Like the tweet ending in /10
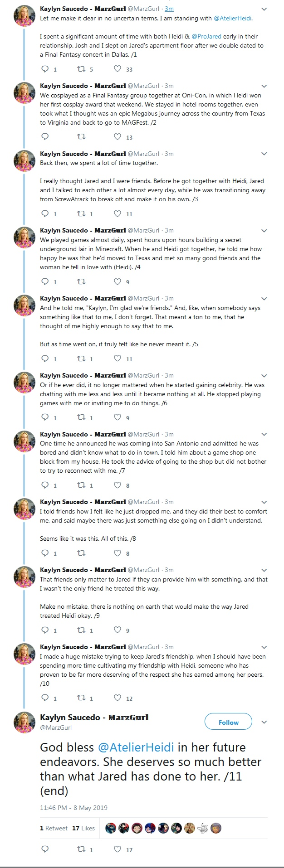Image resolution: width=284 pixels, height=868 pixels. 118,698
